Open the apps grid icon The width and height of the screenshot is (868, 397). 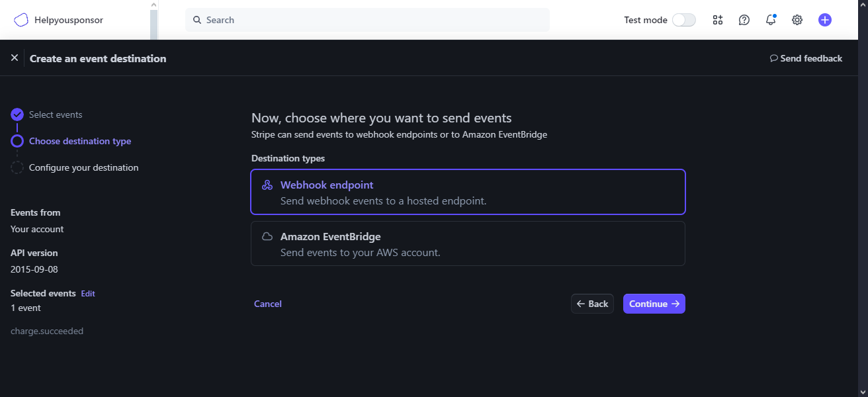click(718, 20)
